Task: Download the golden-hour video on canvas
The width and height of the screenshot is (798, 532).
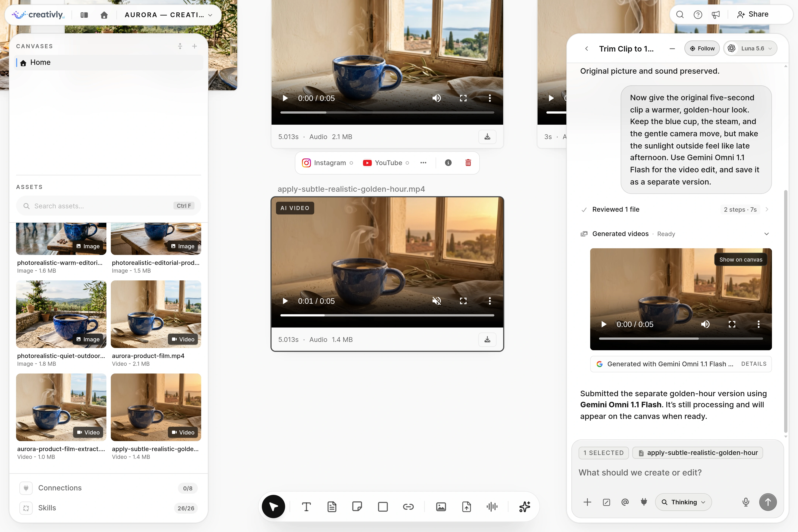Action: [487, 340]
